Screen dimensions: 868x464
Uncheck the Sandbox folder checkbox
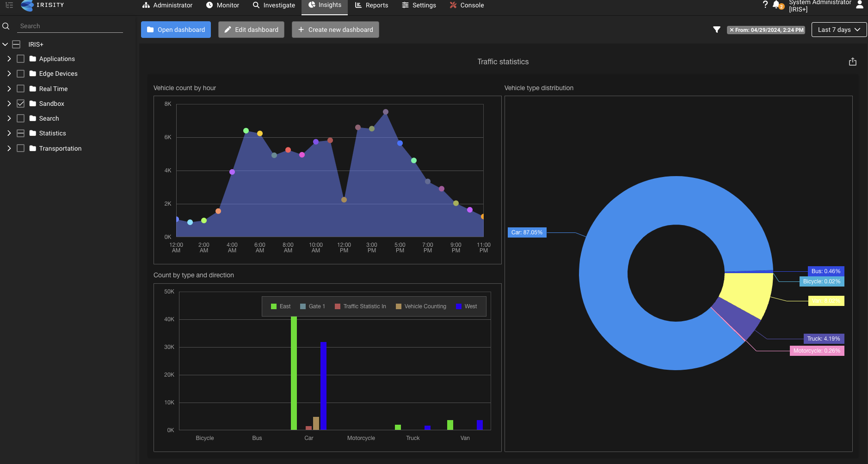tap(20, 103)
